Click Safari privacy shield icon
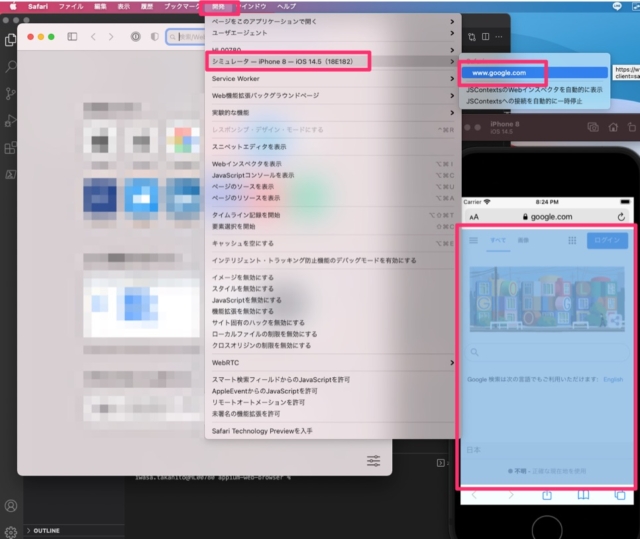 coord(154,37)
